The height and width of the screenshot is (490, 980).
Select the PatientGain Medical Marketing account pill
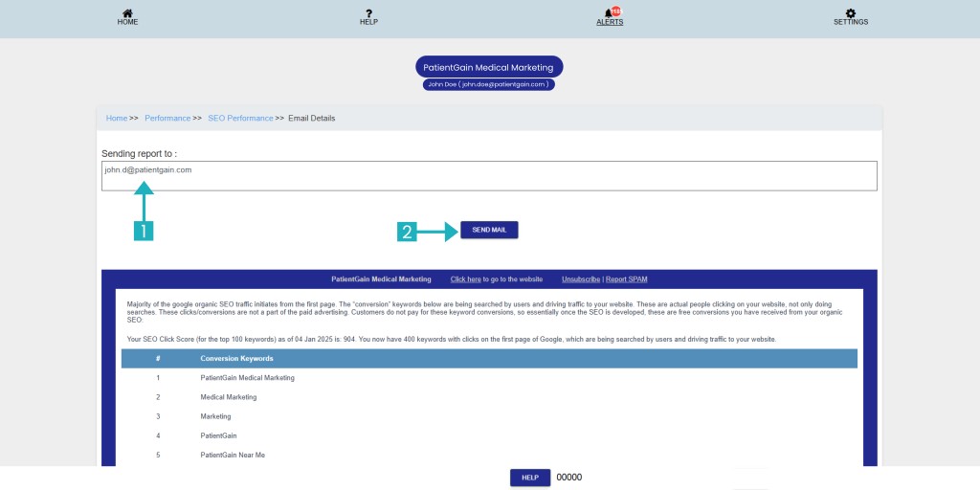489,67
